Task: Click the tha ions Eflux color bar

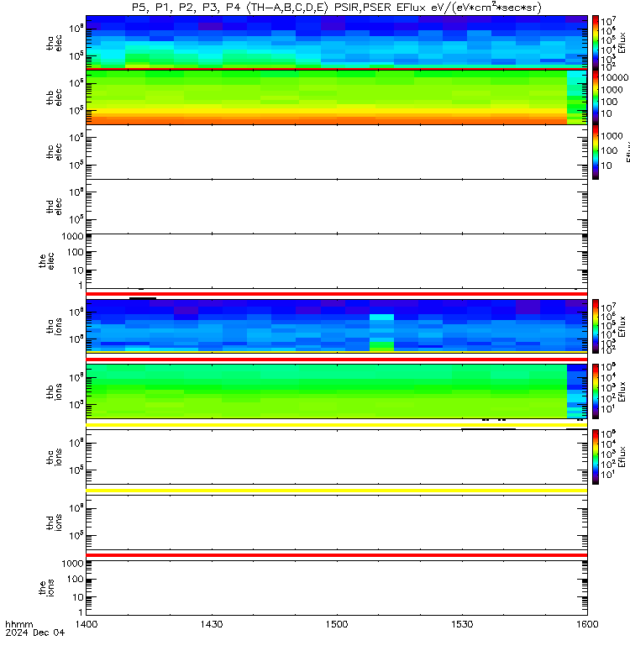Action: pyautogui.click(x=596, y=326)
